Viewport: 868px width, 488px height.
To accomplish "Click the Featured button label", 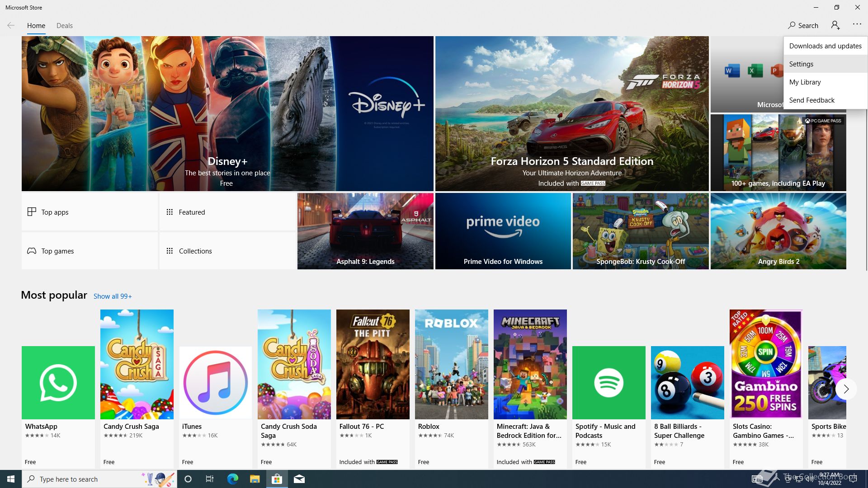I will tap(192, 212).
